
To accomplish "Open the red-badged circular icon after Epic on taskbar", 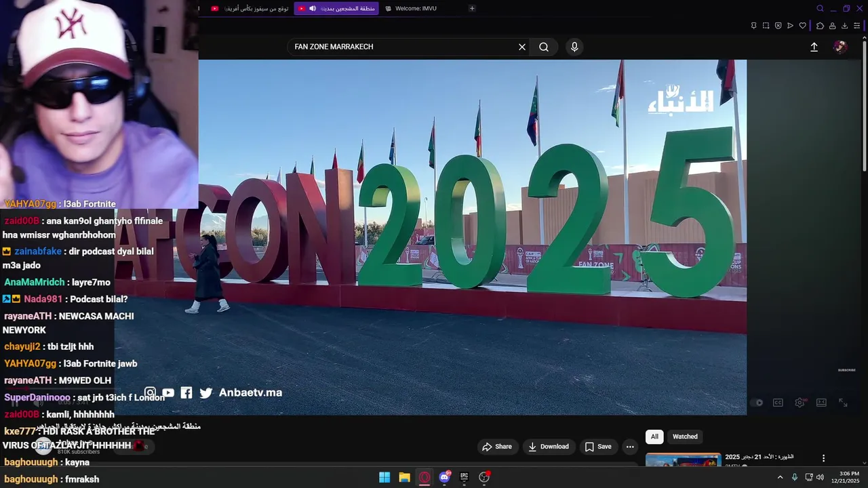I will pos(484,477).
